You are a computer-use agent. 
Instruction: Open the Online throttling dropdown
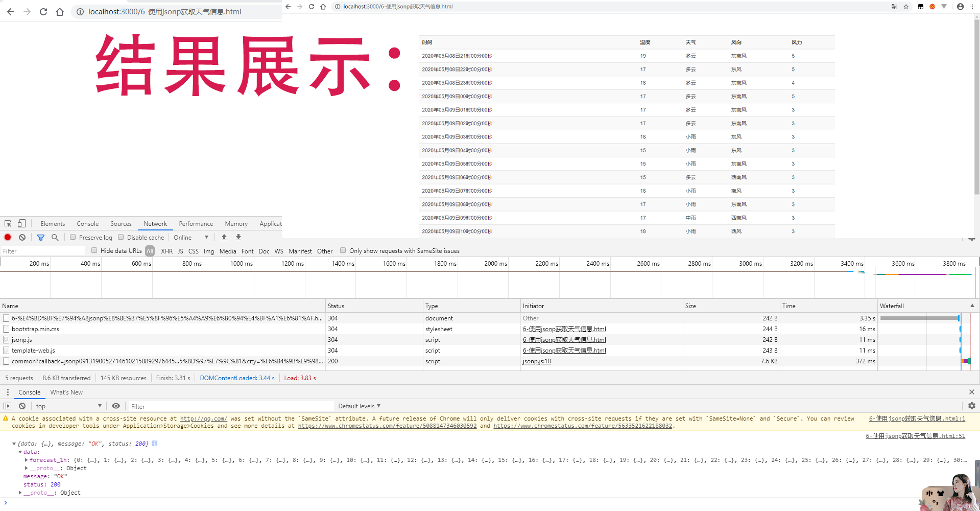tap(192, 237)
